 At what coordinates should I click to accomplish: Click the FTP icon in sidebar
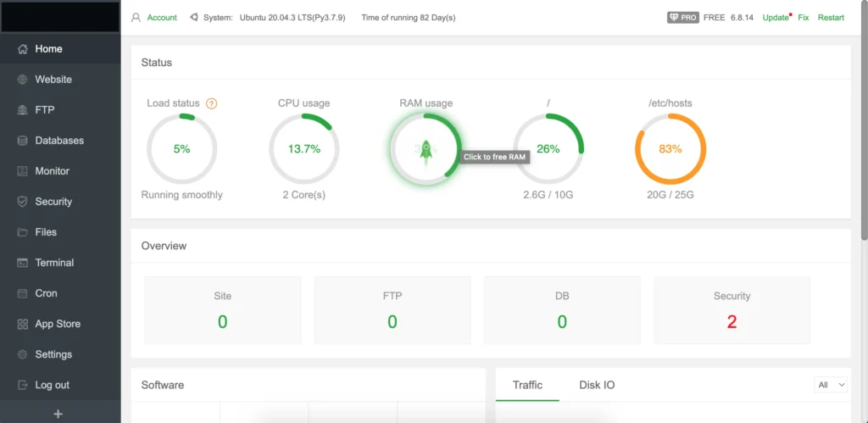22,109
